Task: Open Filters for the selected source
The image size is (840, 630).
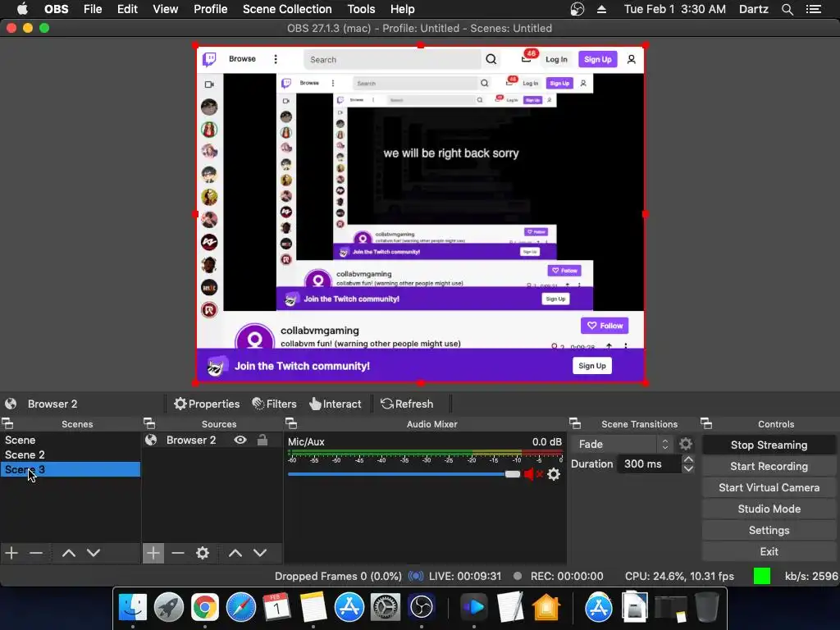Action: pyautogui.click(x=274, y=404)
